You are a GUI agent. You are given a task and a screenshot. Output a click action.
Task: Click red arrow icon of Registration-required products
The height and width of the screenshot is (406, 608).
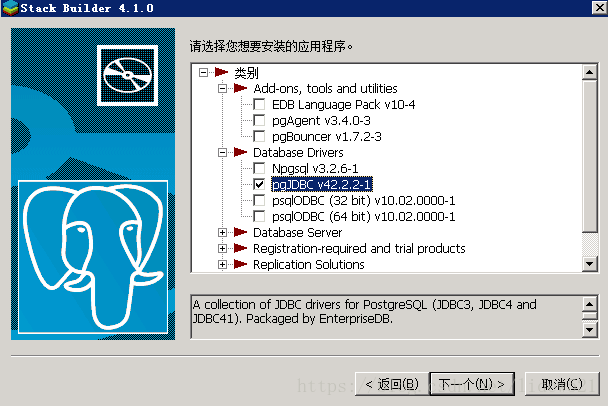pyautogui.click(x=240, y=248)
